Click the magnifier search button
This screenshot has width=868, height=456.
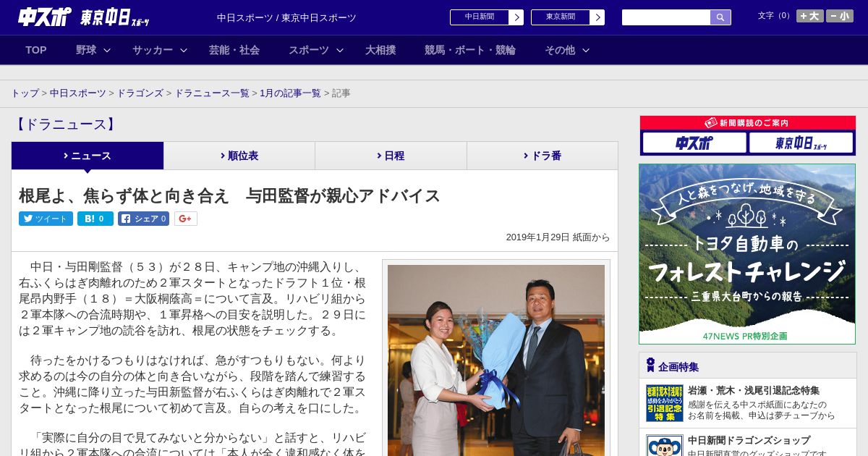coord(720,17)
